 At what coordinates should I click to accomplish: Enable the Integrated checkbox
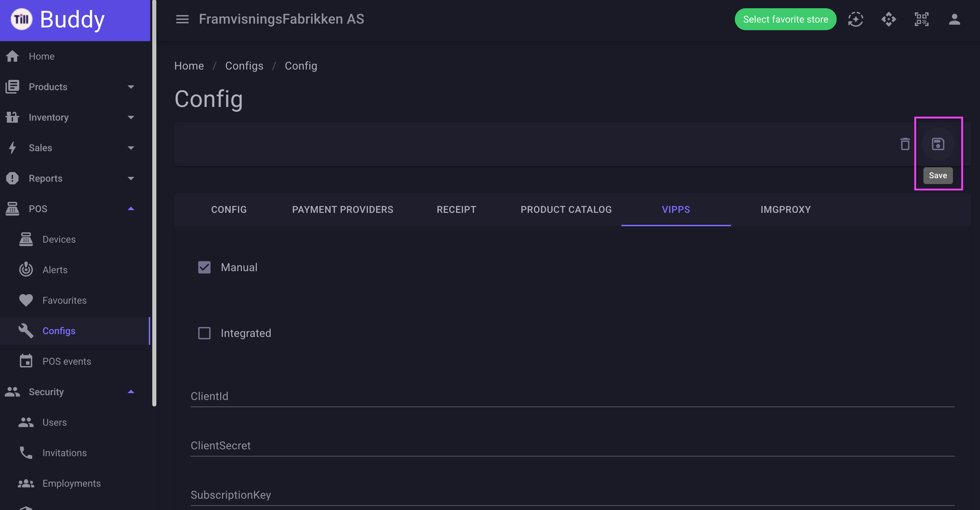(204, 333)
